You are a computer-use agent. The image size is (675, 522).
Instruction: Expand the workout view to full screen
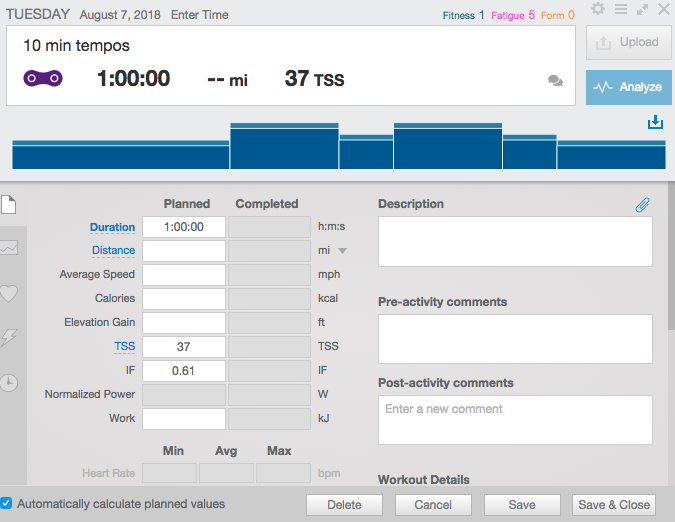[642, 9]
